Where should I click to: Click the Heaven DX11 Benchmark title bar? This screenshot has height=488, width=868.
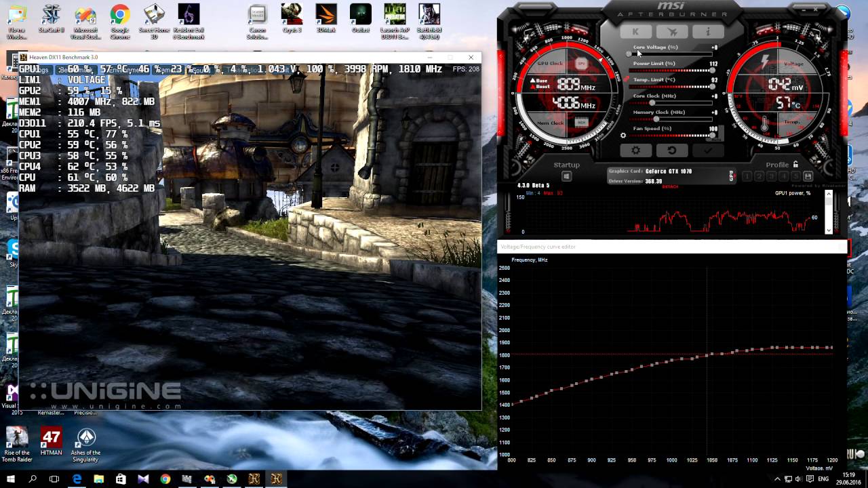click(250, 58)
